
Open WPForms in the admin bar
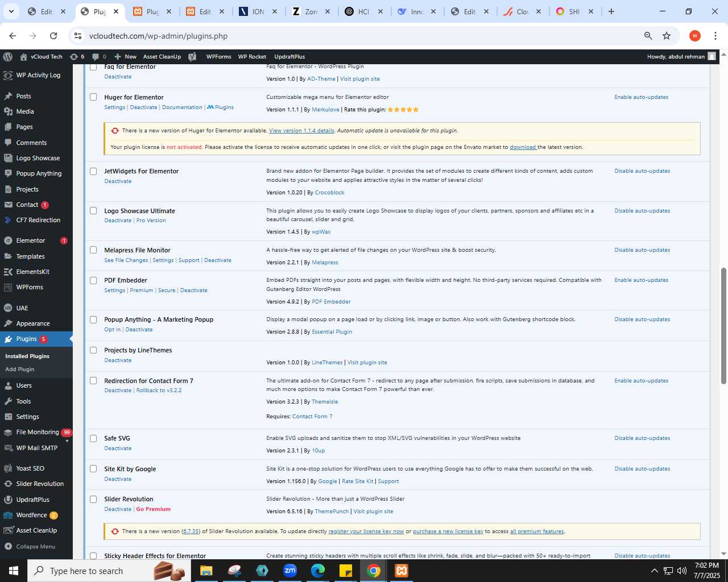coord(218,57)
